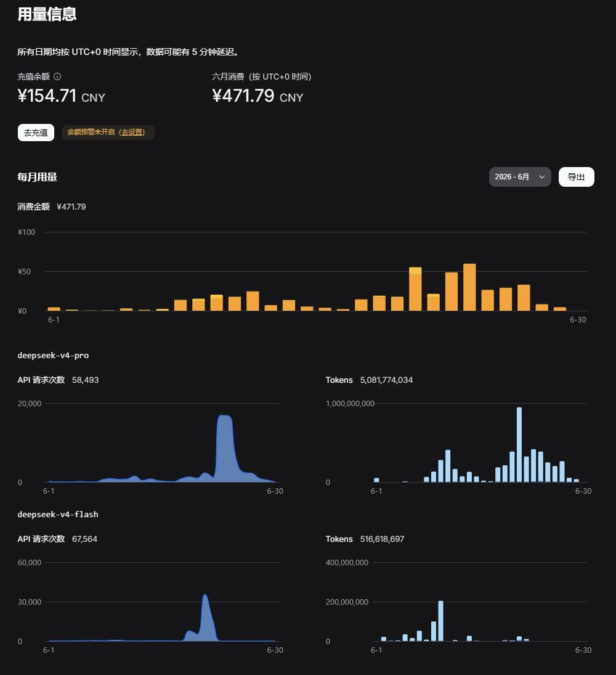Click the peak of deepseek-v4-flash requests chart
Screen dimensions: 616x675
(205, 595)
